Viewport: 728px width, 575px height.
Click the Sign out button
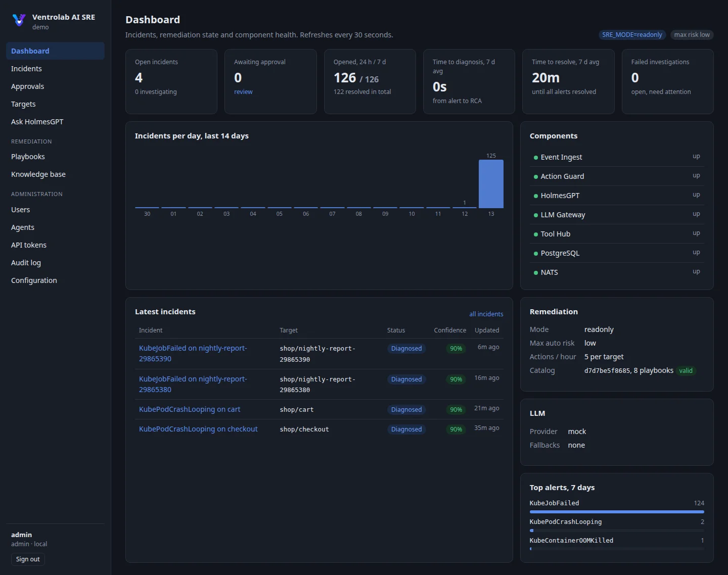pos(28,559)
